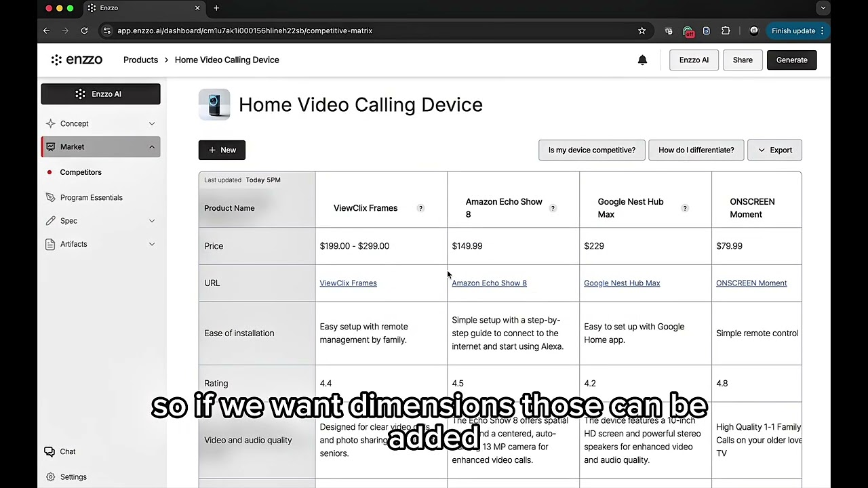Open the Amazon Echo Show 8 URL link

pyautogui.click(x=489, y=283)
